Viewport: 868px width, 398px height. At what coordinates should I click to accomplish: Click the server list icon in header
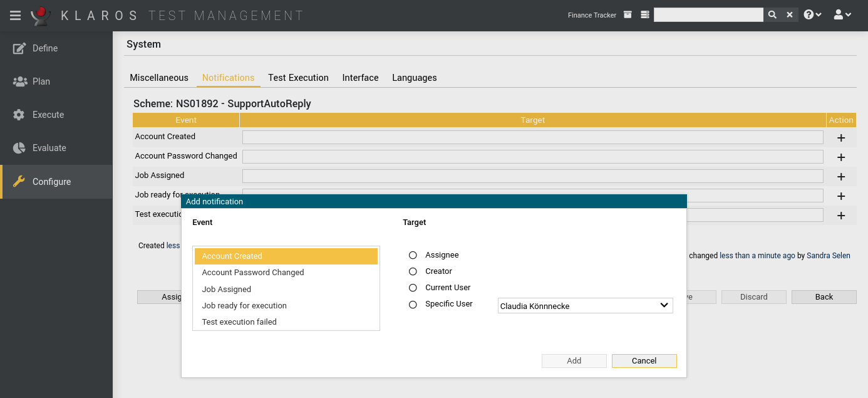[645, 15]
